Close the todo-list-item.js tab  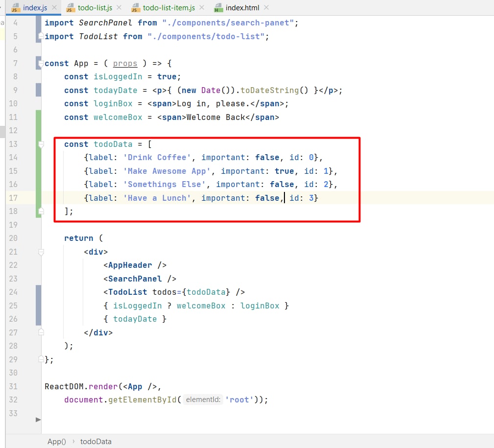202,7
